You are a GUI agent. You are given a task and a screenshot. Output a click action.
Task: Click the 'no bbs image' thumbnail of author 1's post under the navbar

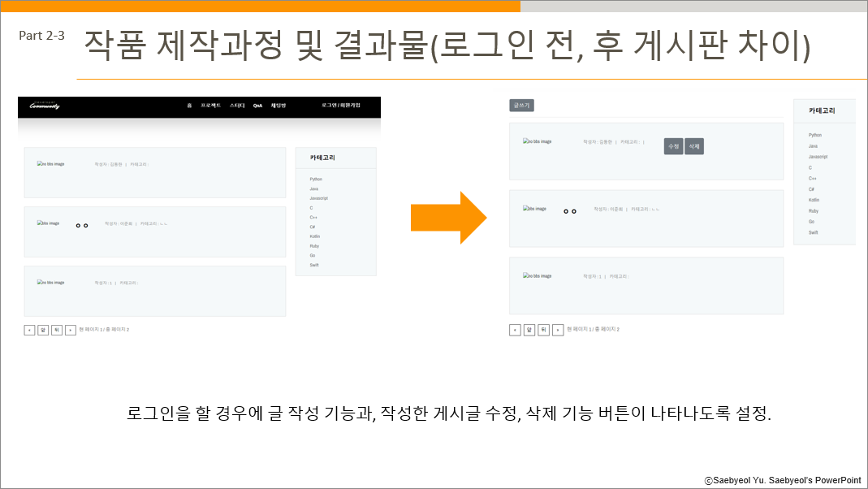[51, 283]
